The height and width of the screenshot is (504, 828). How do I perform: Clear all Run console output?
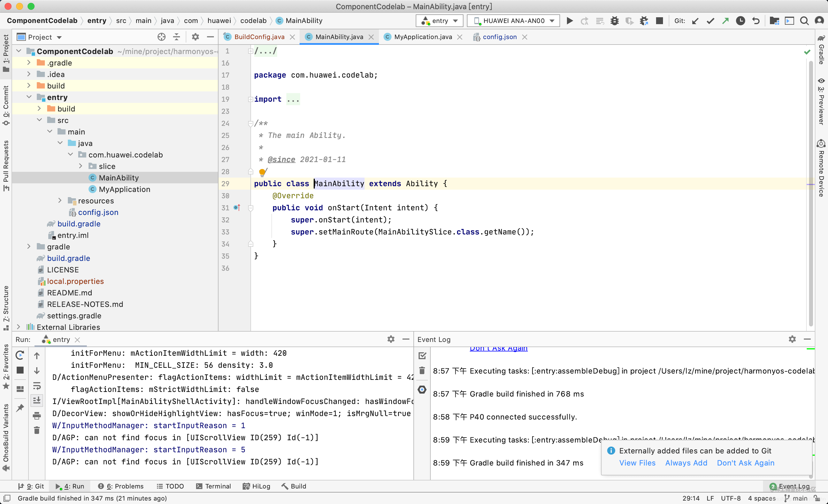pos(37,430)
